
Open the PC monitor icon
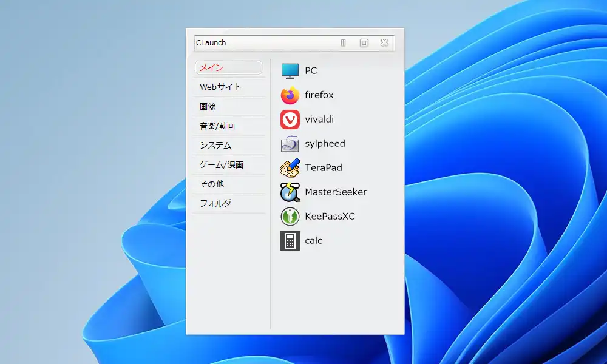[290, 71]
